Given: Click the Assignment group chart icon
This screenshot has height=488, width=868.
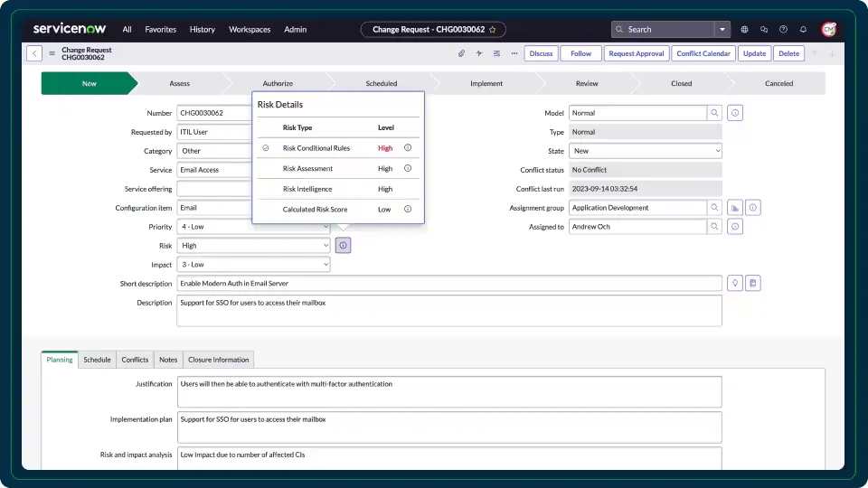Looking at the screenshot, I should point(734,208).
